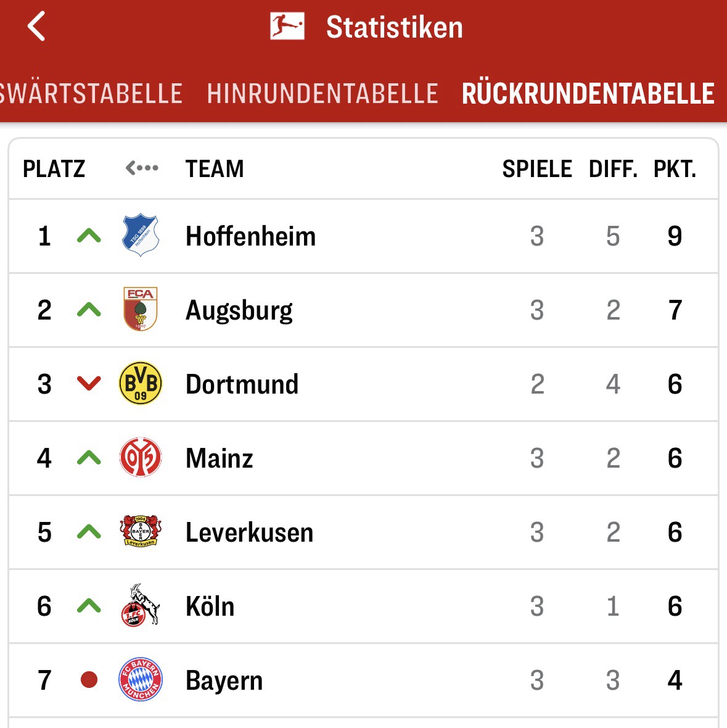This screenshot has height=728, width=727.
Task: Tap the BVB Dortmund logo
Action: click(x=141, y=384)
